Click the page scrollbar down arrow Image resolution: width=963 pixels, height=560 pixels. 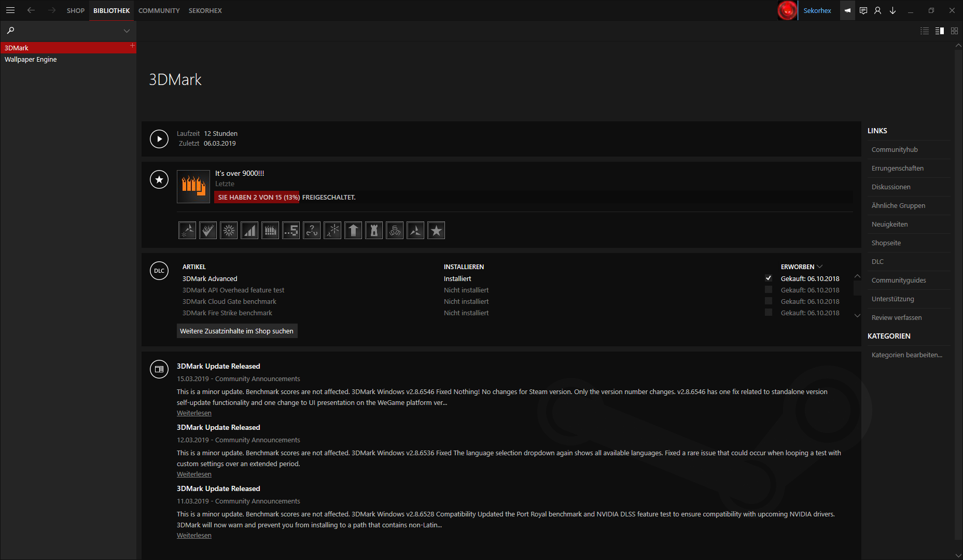958,555
